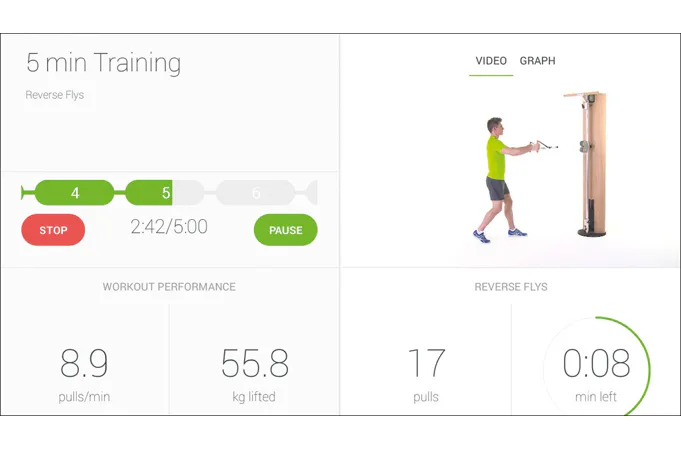Click the 5 min Training title
Image resolution: width=681 pixels, height=450 pixels.
[103, 63]
